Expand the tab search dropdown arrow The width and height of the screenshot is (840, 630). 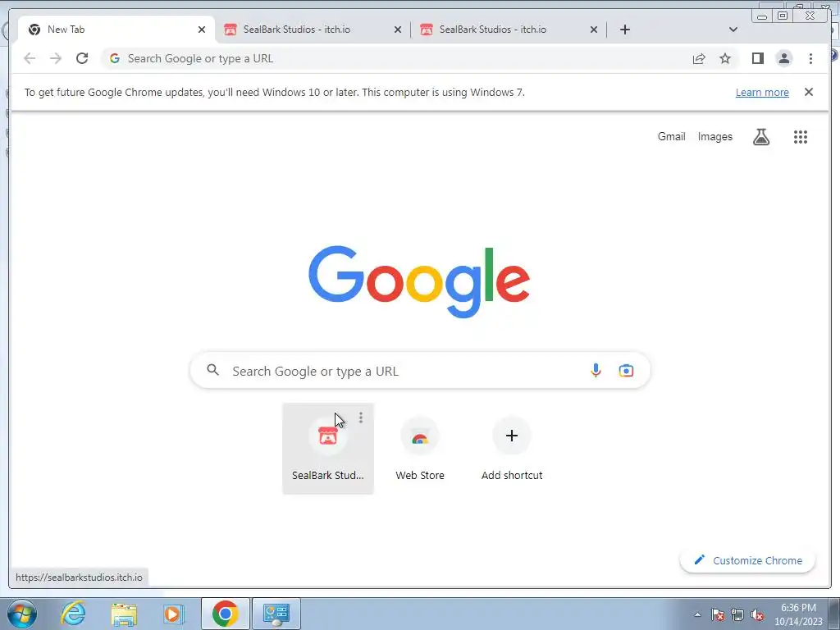click(x=733, y=30)
